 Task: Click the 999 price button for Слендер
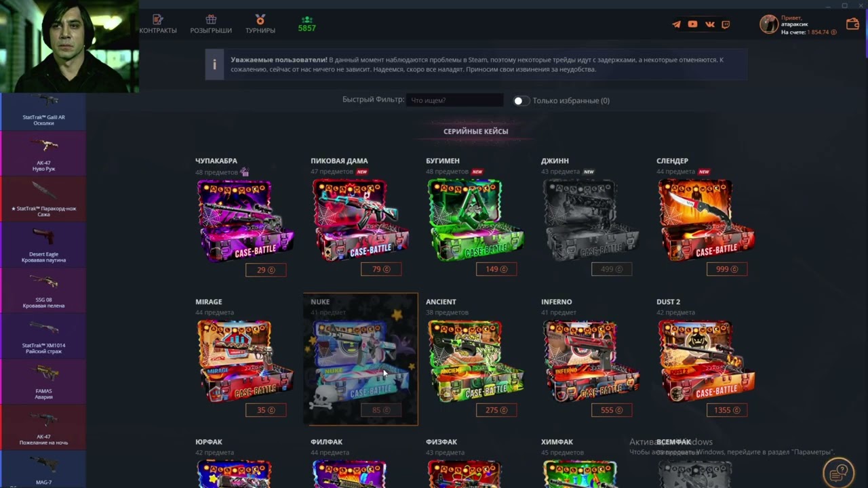[727, 270]
